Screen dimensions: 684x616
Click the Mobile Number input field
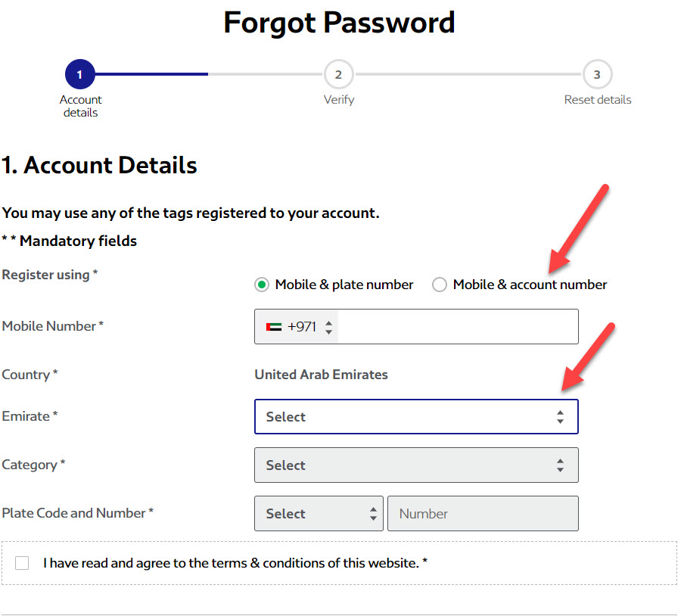pos(457,327)
